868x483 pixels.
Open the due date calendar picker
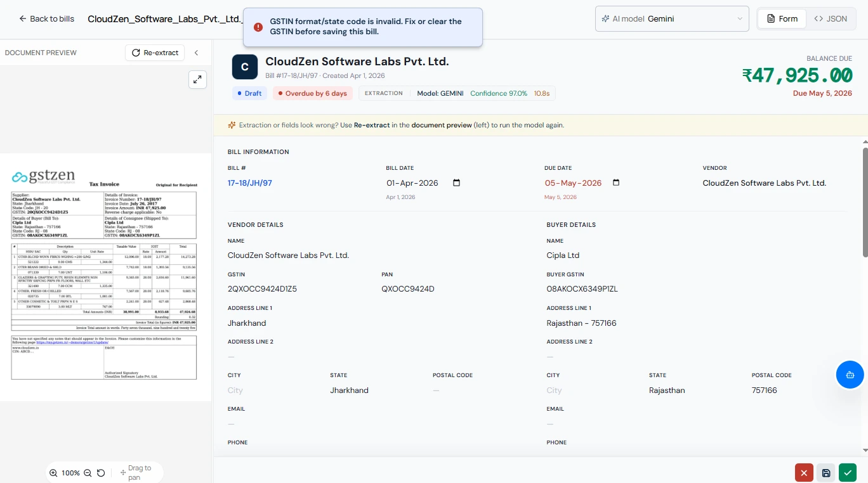(615, 183)
